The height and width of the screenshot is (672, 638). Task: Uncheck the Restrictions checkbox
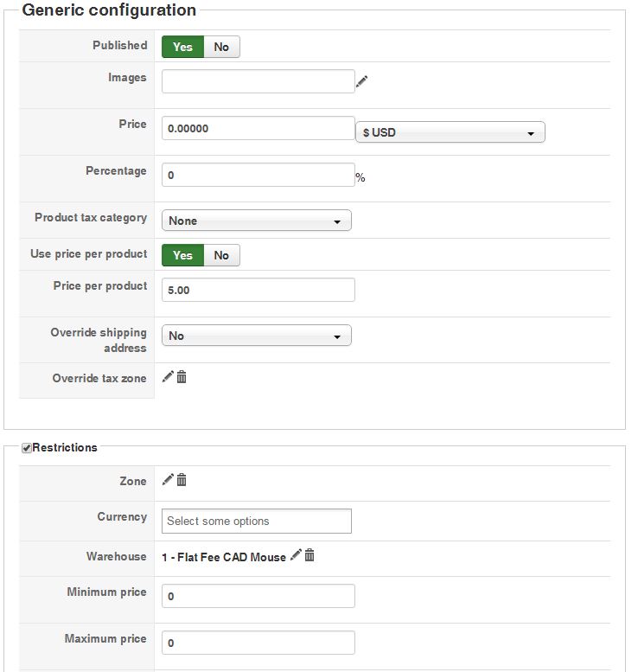point(27,448)
